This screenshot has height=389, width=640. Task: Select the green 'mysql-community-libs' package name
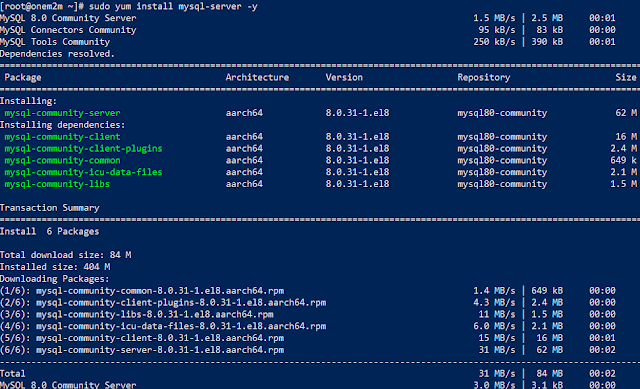pyautogui.click(x=57, y=184)
